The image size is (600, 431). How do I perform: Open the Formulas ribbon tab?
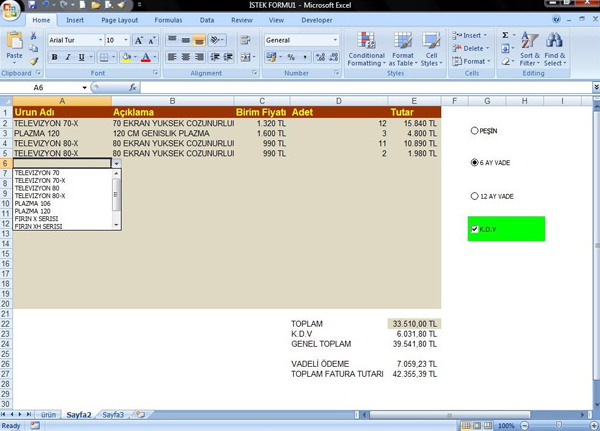[168, 19]
